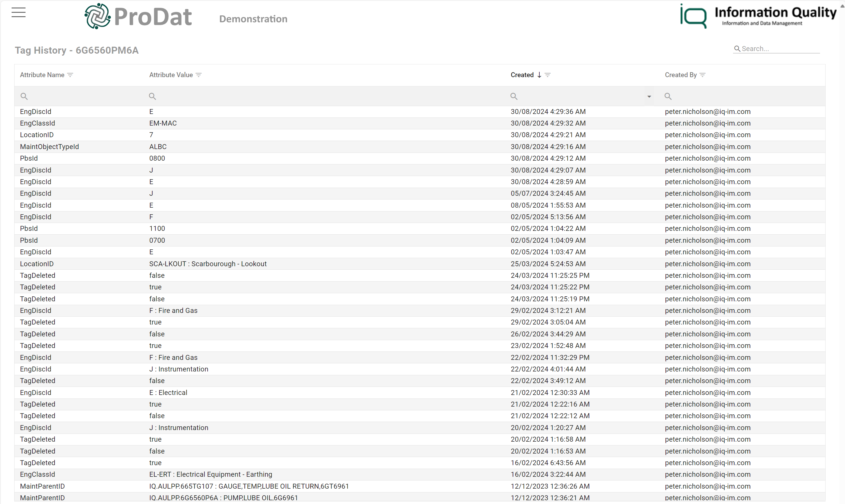
Task: Click the Search input field
Action: [x=777, y=48]
